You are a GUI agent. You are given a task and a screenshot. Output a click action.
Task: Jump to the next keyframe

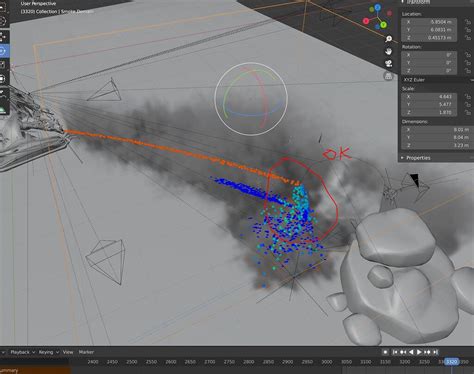427,352
